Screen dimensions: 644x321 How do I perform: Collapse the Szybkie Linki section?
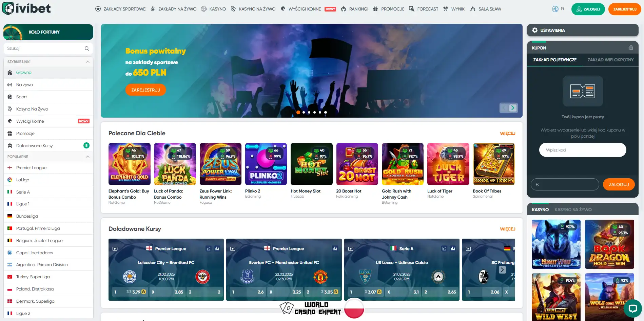click(x=87, y=62)
